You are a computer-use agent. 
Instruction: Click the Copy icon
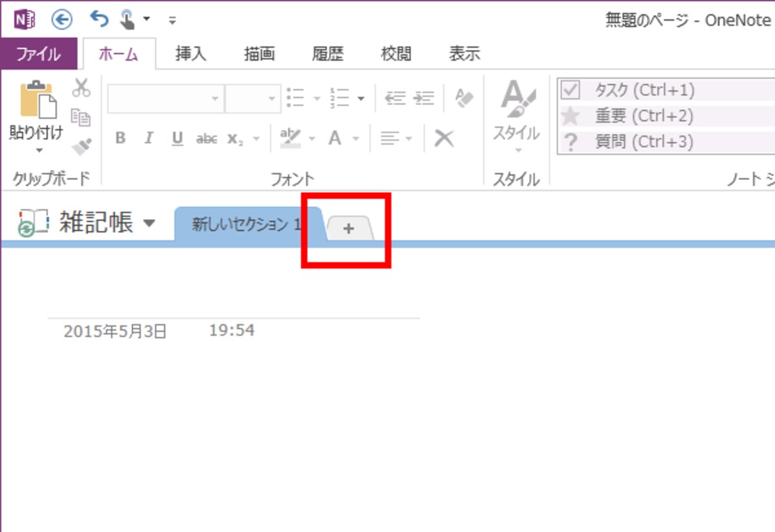point(81,117)
